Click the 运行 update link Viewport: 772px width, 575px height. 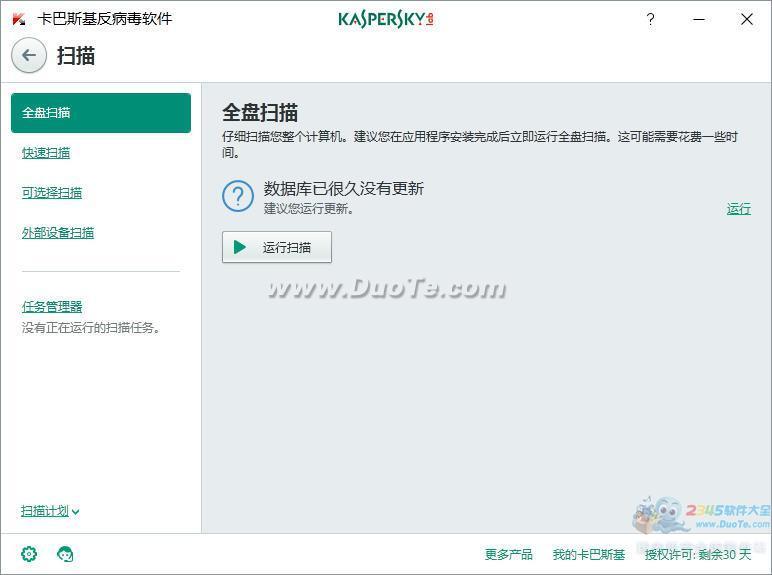click(x=739, y=209)
